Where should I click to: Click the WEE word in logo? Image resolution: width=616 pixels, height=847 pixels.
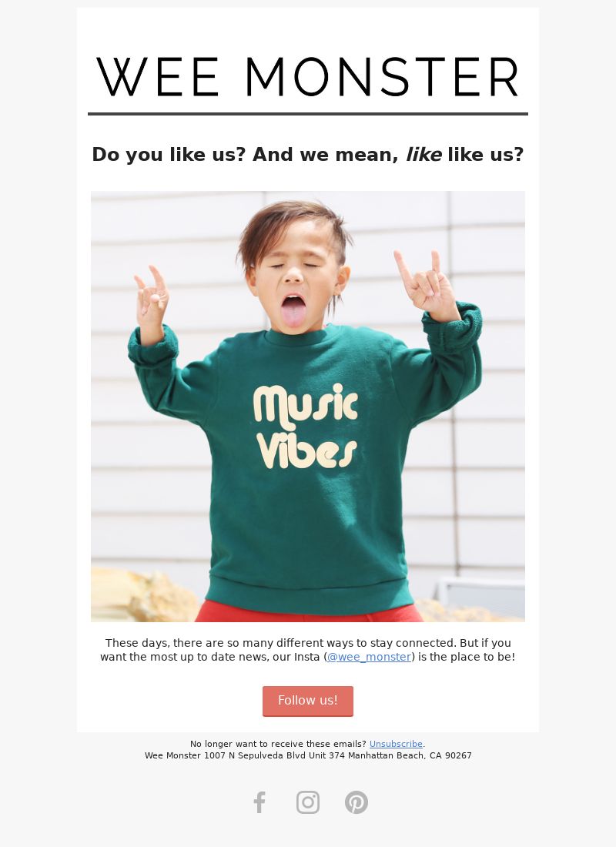[x=158, y=77]
